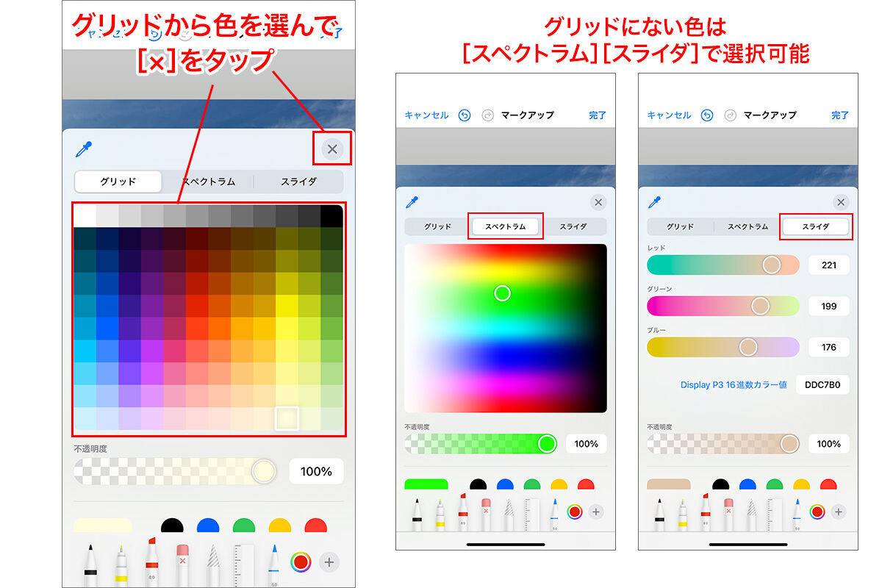Click the 100% opacity field on the spectrum screen
This screenshot has width=882, height=588.
click(587, 444)
